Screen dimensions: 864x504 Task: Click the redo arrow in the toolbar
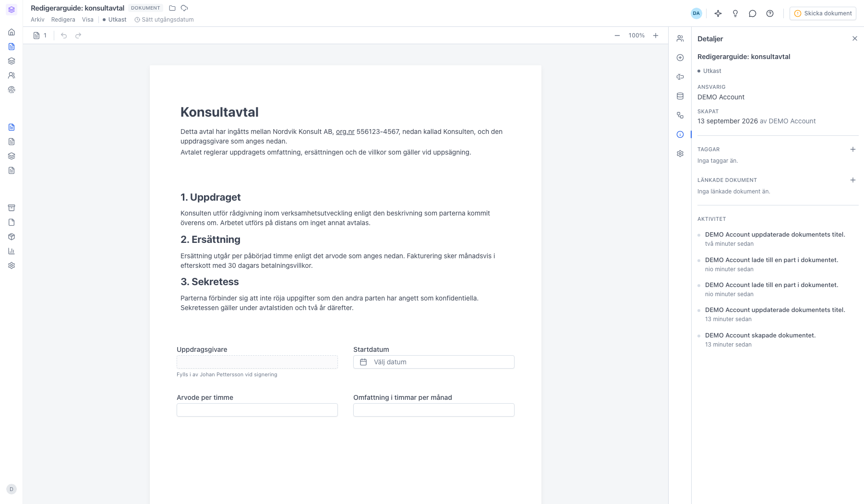(x=78, y=36)
